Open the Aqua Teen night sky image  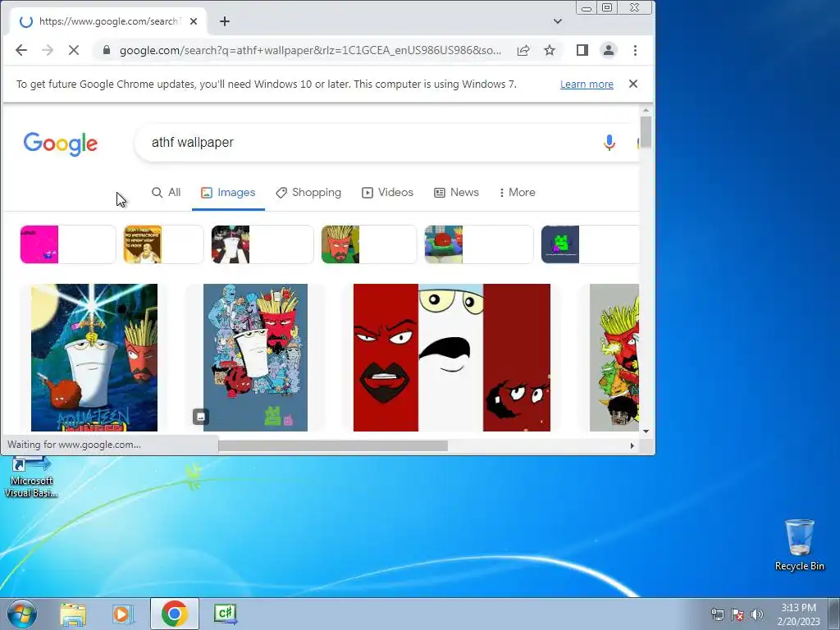coord(94,358)
